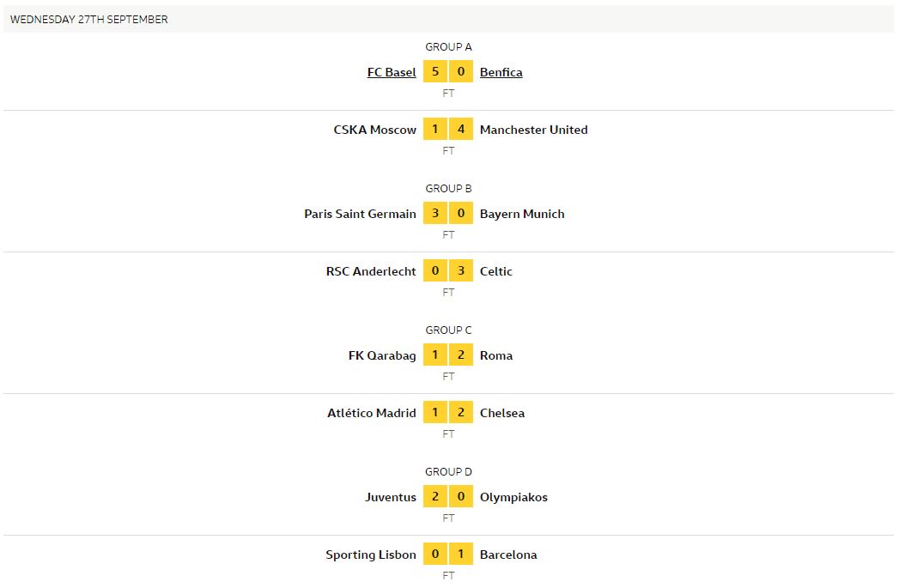This screenshot has height=588, width=899.
Task: Click the Celtic team name
Action: 495,271
